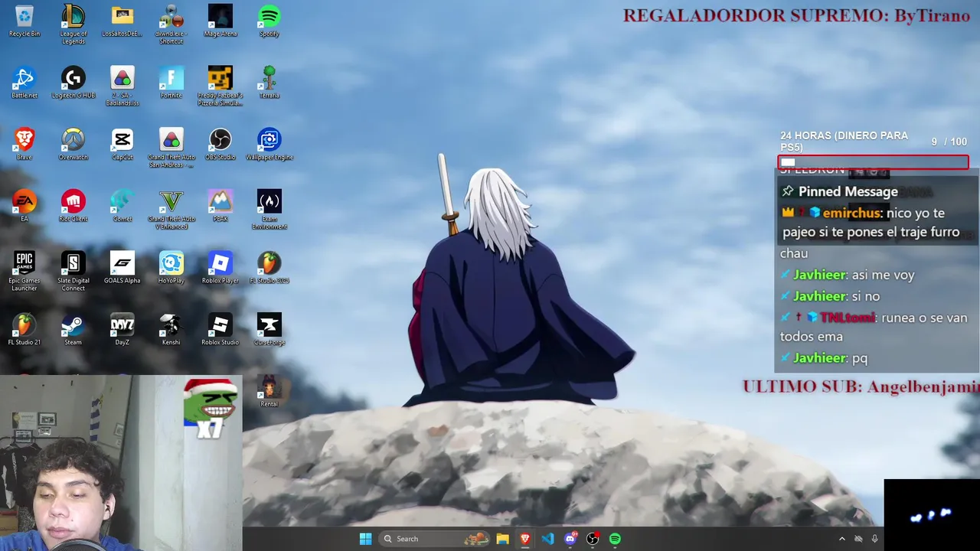The height and width of the screenshot is (551, 980).
Task: Launch Steam from the desktop shortcut
Action: click(x=73, y=330)
